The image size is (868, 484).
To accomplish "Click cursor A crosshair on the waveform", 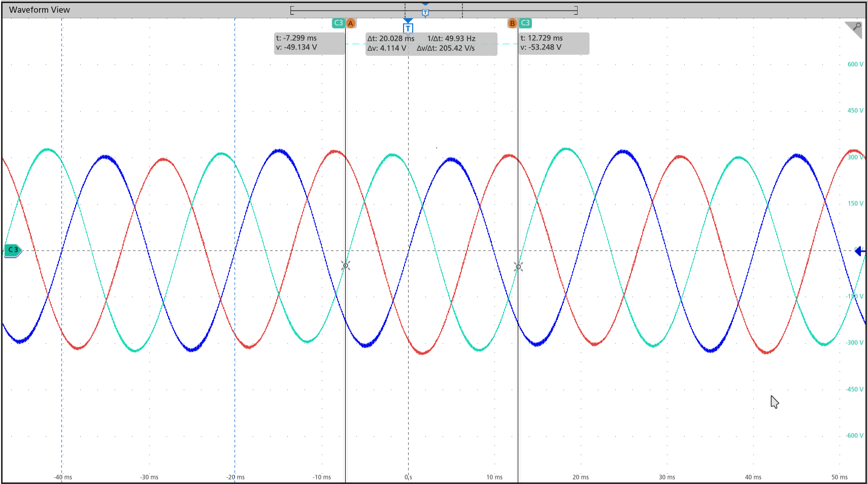I will [x=346, y=266].
